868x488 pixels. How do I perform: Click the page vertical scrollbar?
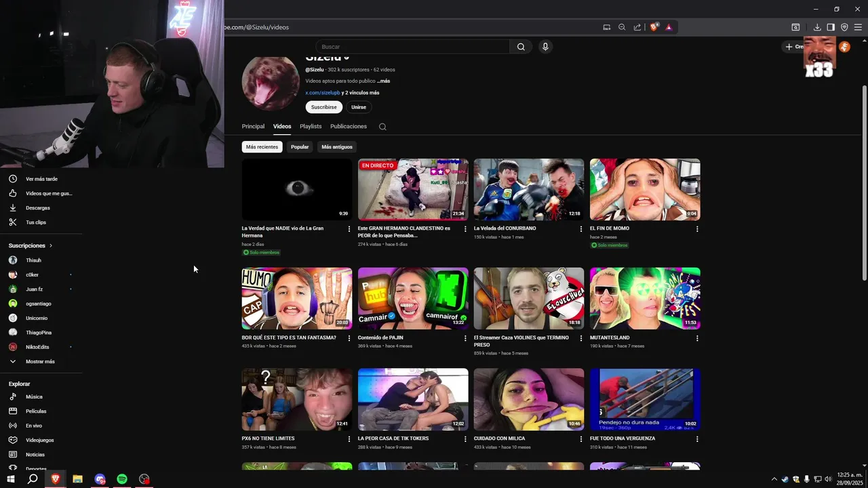point(864,183)
